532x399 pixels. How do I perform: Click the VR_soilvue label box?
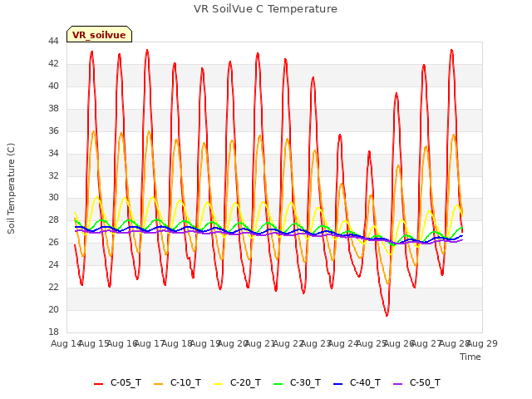(99, 34)
